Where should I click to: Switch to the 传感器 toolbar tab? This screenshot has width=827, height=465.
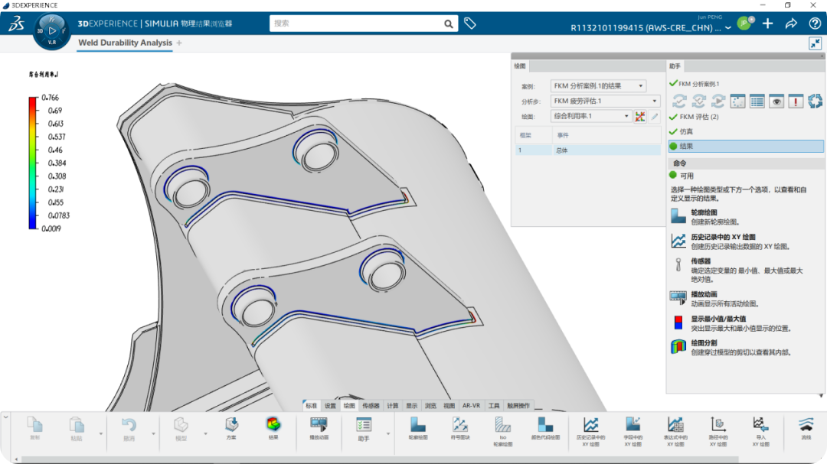(371, 405)
